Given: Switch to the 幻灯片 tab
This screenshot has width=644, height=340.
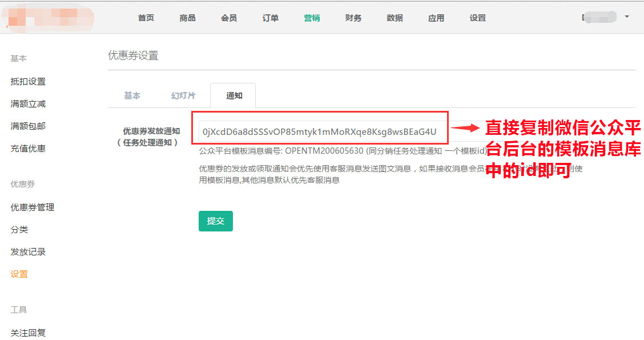Looking at the screenshot, I should [x=183, y=95].
